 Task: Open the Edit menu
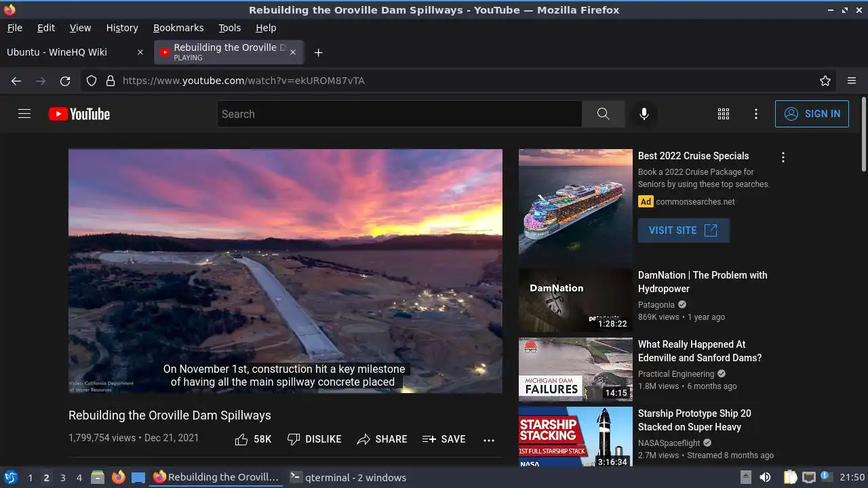click(46, 28)
